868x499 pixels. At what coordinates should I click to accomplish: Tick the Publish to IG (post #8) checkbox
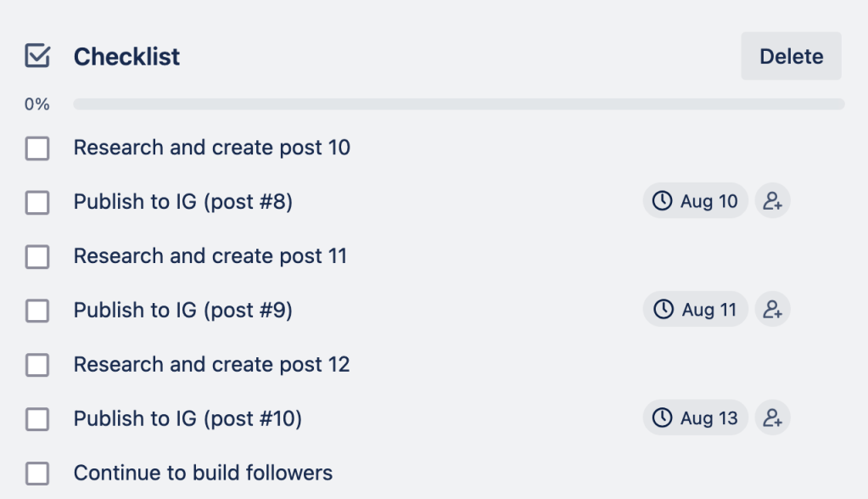[37, 203]
